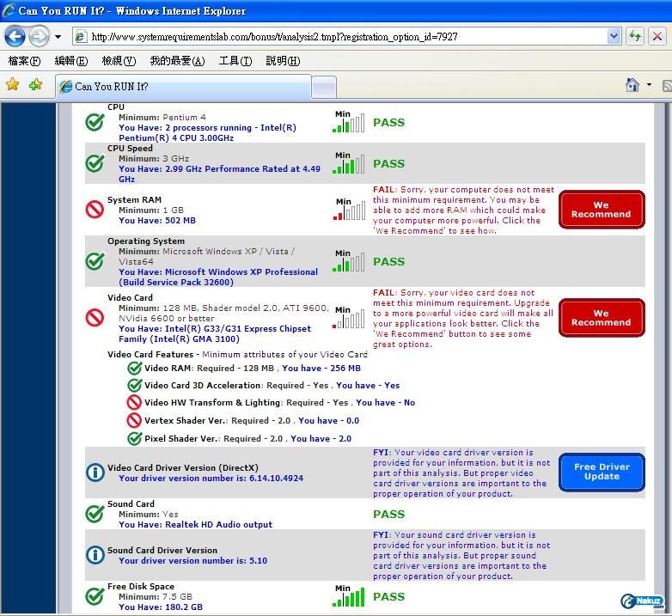Click We Recommend button for System RAM

click(x=601, y=210)
